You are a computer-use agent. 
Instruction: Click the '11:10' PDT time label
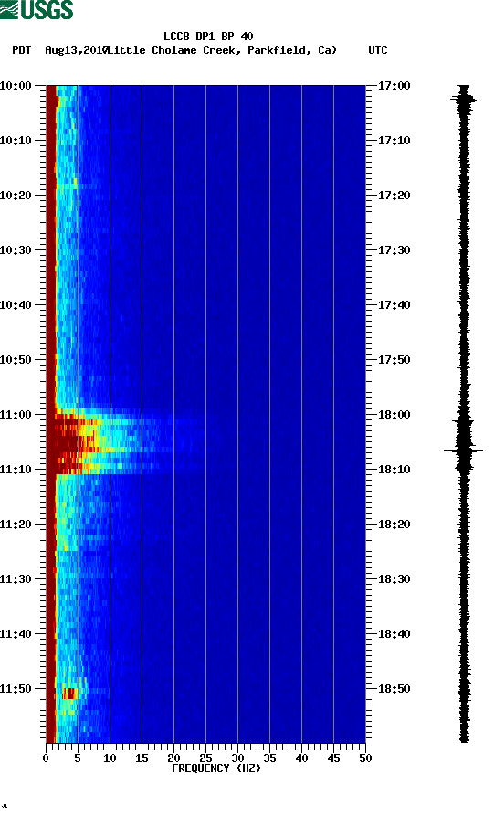click(x=16, y=470)
